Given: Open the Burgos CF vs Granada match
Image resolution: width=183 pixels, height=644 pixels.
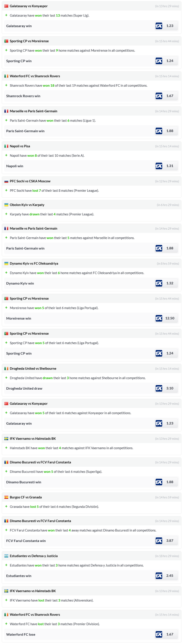Looking at the screenshot, I should 26,497.
